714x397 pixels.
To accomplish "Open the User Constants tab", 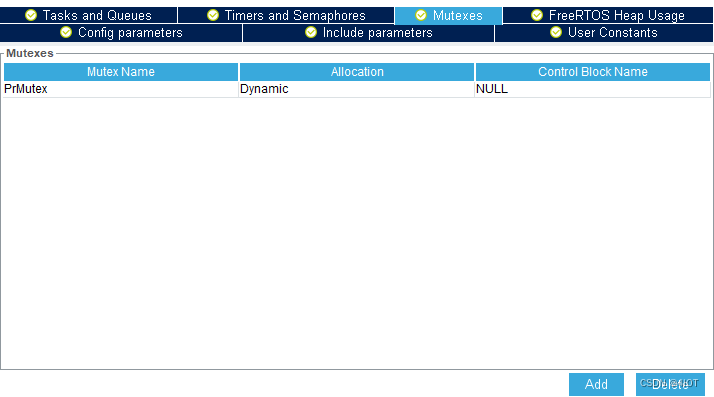I will pyautogui.click(x=604, y=33).
